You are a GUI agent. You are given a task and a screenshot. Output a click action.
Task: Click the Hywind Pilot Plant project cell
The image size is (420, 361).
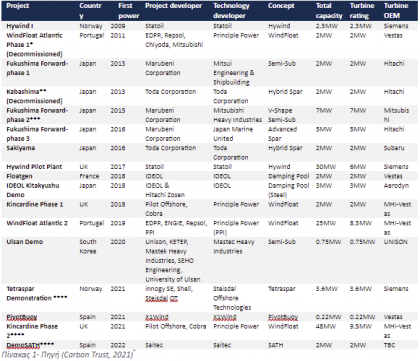(34, 167)
